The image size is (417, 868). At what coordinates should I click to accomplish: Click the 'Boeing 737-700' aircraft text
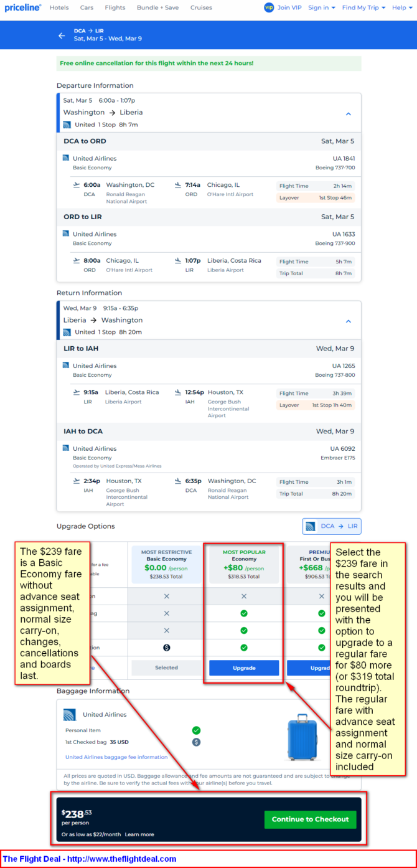(335, 167)
